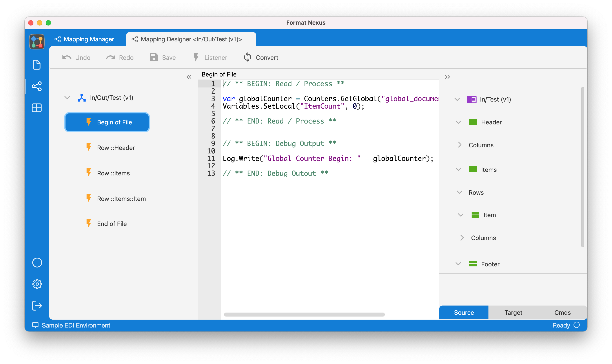Switch to the Target tab
The height and width of the screenshot is (364, 612).
(x=513, y=312)
